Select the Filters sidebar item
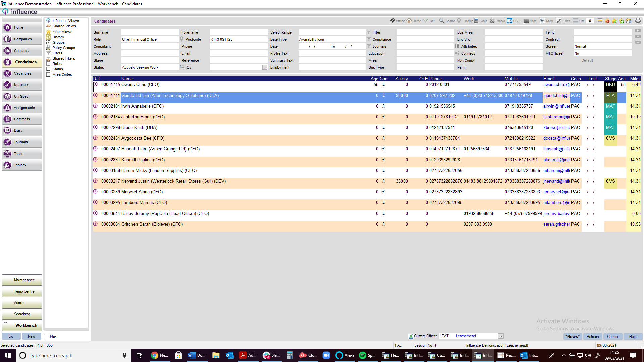This screenshot has height=362, width=644. pyautogui.click(x=57, y=53)
